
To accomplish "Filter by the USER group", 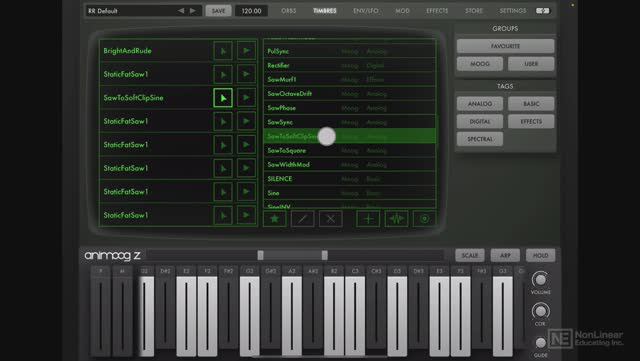I will click(x=531, y=64).
